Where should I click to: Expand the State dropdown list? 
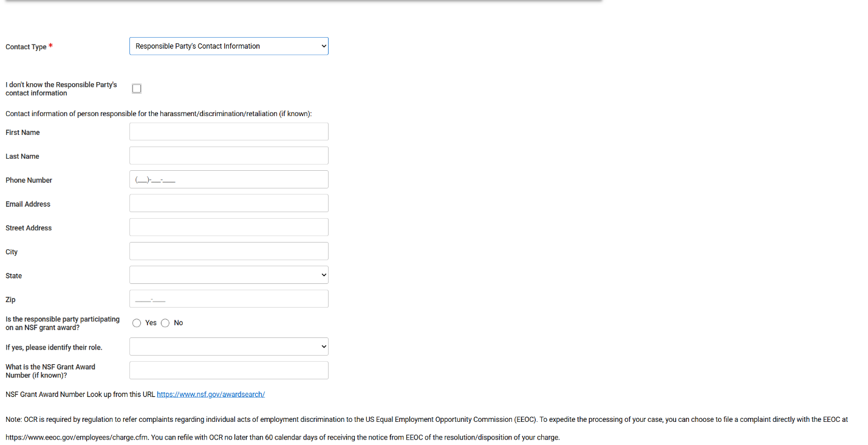point(228,275)
